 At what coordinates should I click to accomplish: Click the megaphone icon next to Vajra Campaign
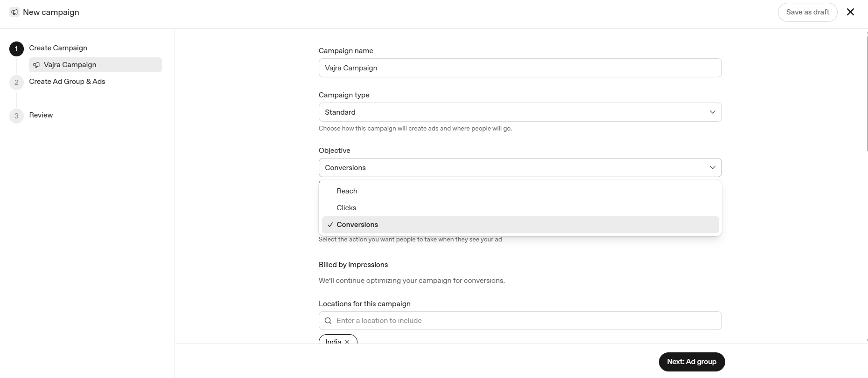tap(36, 65)
